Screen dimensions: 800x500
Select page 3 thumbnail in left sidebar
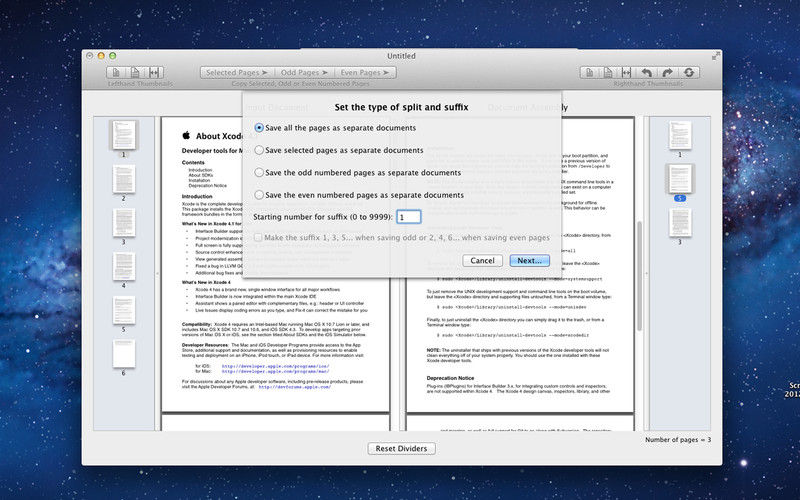[x=123, y=222]
